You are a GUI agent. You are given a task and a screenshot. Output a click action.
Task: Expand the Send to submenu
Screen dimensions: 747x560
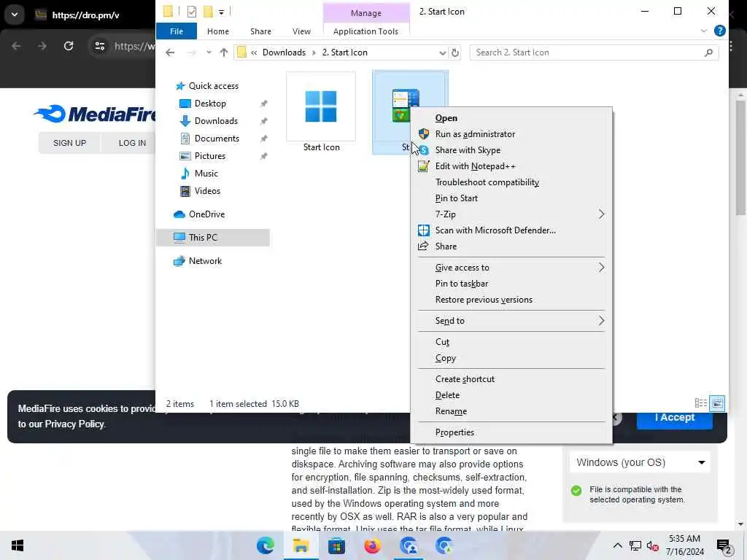511,321
